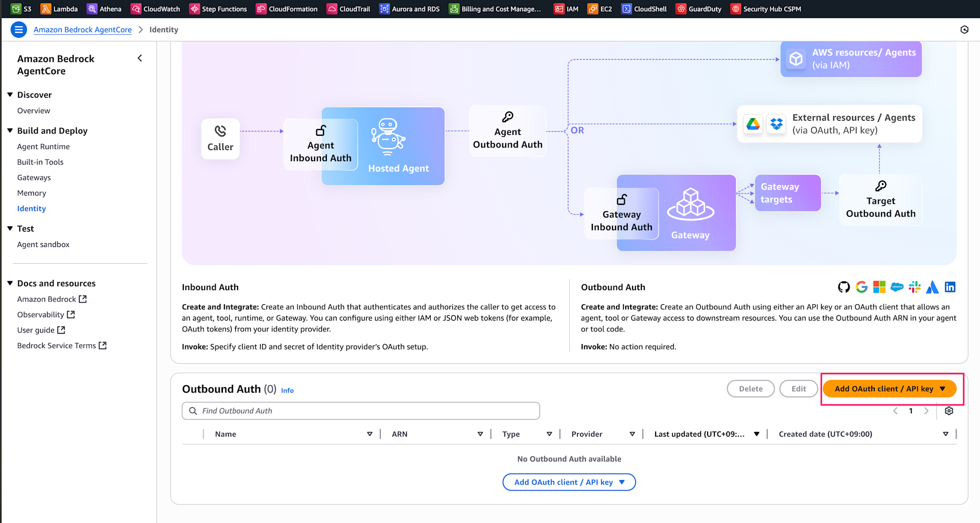Click the GitHub provider logo
This screenshot has width=980, height=523.
844,287
